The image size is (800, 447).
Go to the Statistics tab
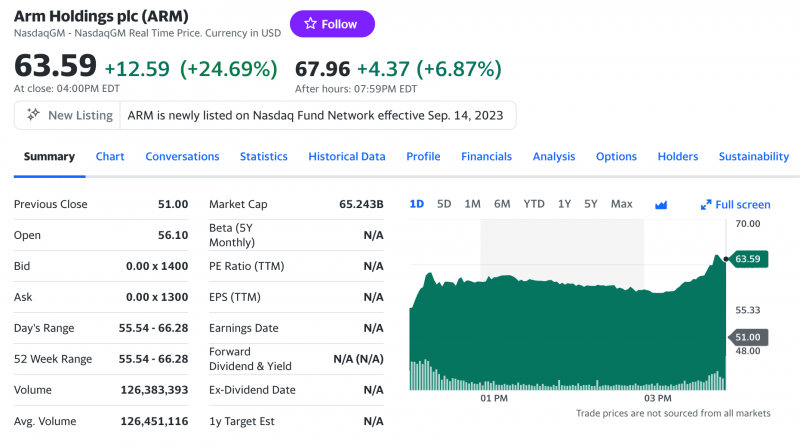[264, 157]
